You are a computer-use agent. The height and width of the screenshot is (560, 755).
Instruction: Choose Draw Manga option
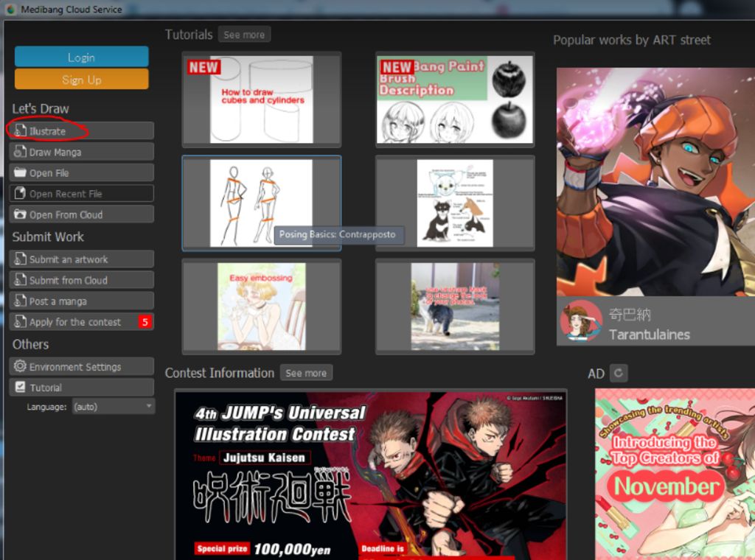click(81, 152)
